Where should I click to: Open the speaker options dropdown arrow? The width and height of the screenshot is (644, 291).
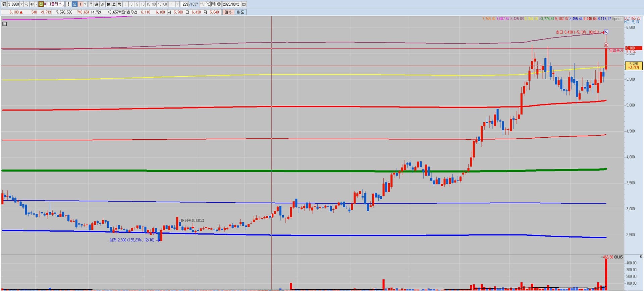36,4
